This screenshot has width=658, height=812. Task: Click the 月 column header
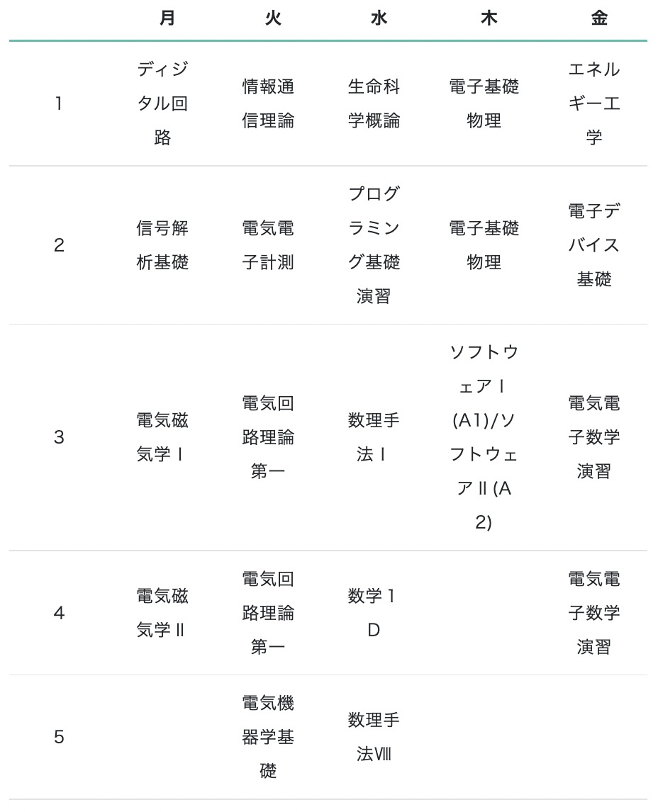167,18
